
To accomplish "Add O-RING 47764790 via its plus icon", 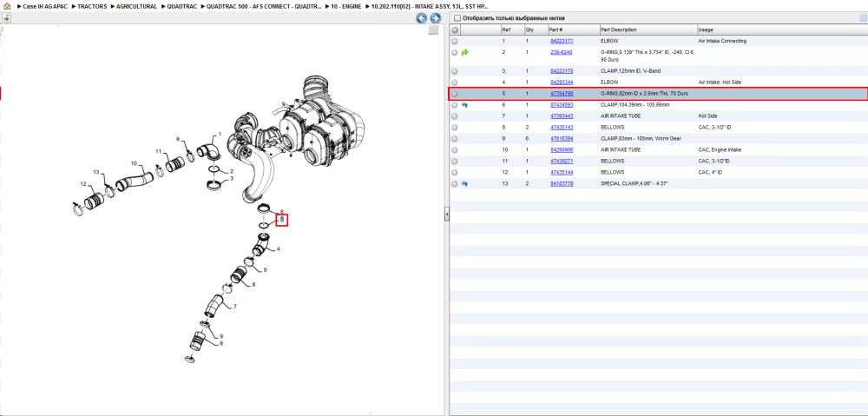I will click(455, 94).
